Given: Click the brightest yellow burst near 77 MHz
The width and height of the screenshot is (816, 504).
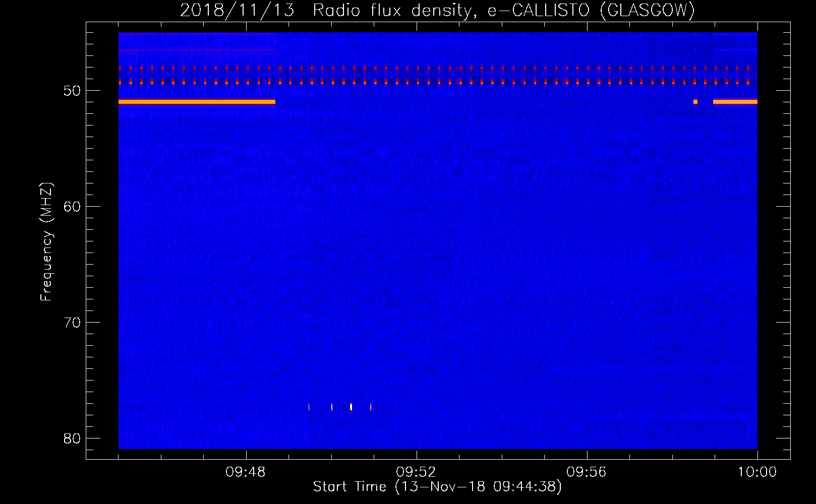Looking at the screenshot, I should coord(351,407).
